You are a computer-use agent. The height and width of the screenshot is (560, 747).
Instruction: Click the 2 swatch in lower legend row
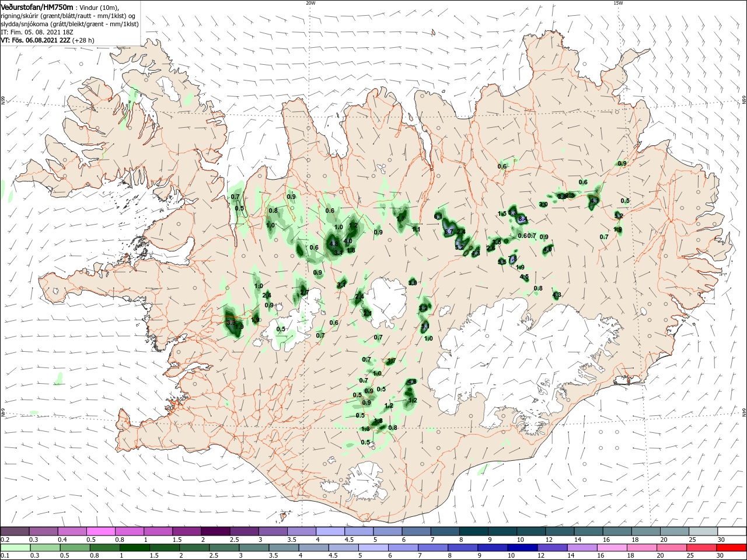pos(193,548)
